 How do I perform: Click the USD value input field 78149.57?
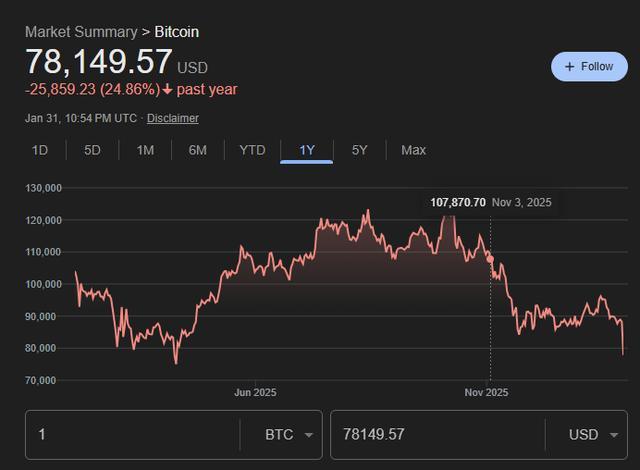[x=435, y=435]
